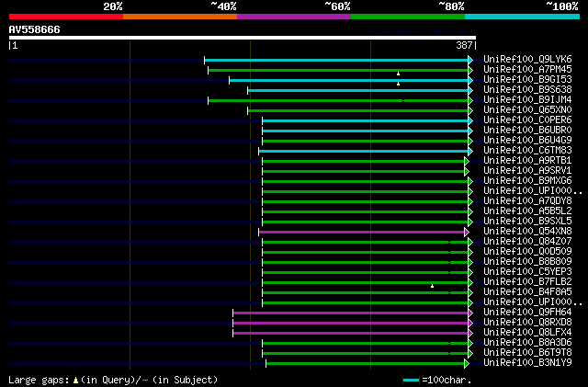View the UniRef100_Q9FH64 hit
The width and height of the screenshot is (588, 387).
point(527,313)
